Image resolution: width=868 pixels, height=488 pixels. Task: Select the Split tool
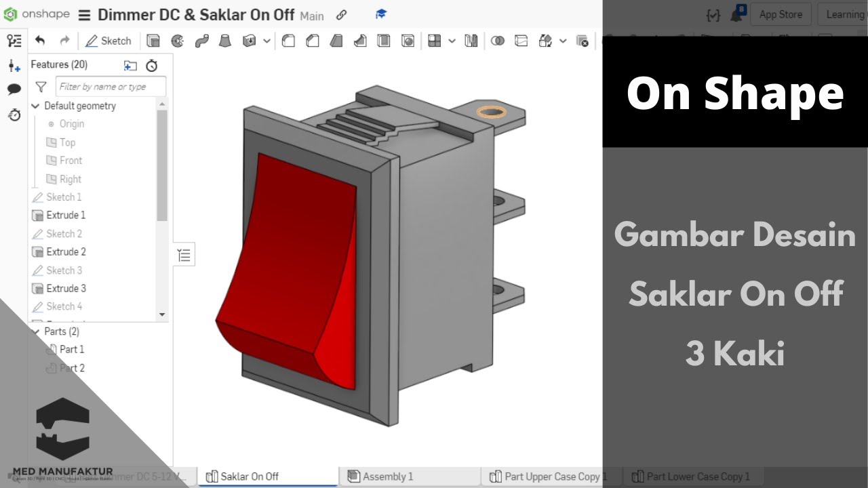[x=521, y=41]
